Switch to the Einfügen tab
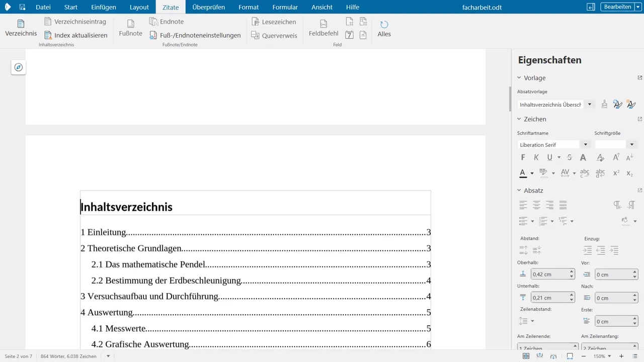644x362 pixels. (x=104, y=7)
